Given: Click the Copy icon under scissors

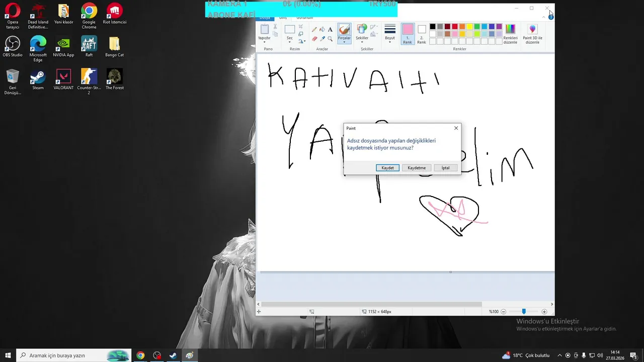Looking at the screenshot, I should 275,34.
